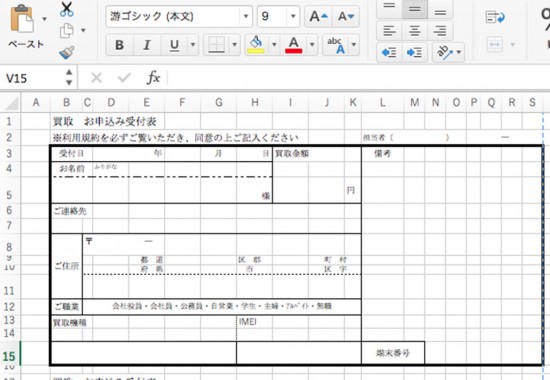550x380 pixels.
Task: Click the Merge cells icon
Action: (x=495, y=45)
